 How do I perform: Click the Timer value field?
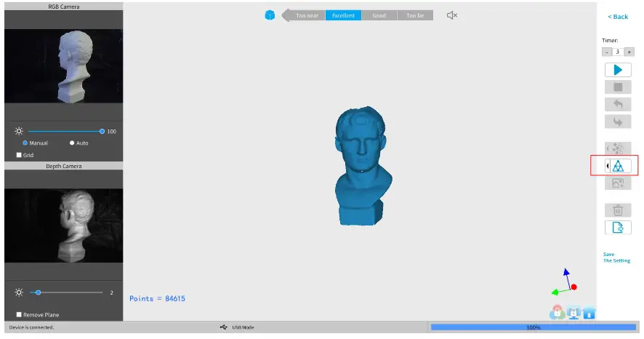point(618,52)
